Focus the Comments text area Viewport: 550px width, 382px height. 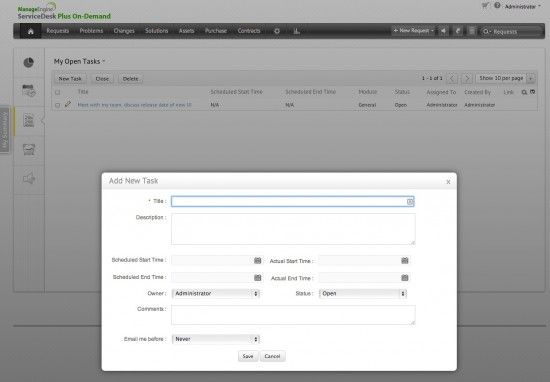click(x=293, y=315)
